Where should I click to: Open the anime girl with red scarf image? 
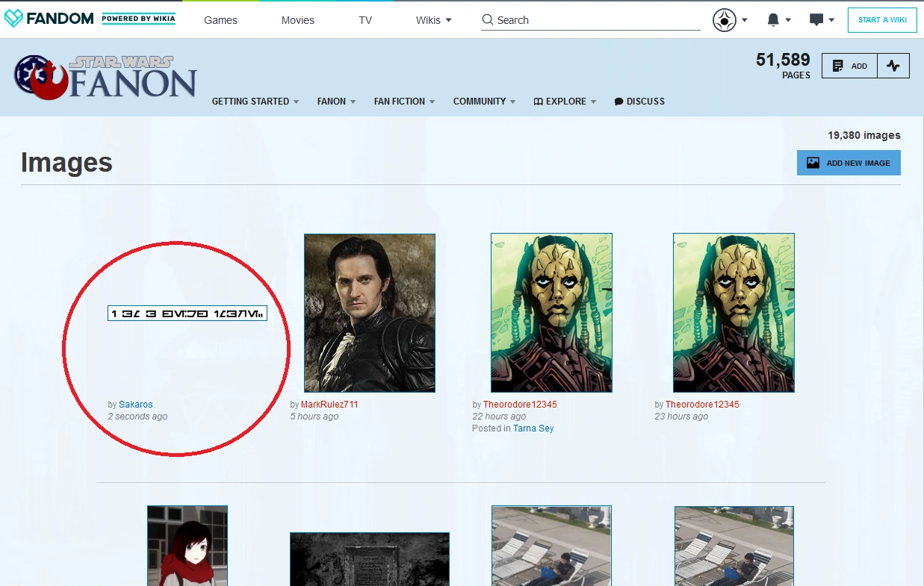coord(187,546)
